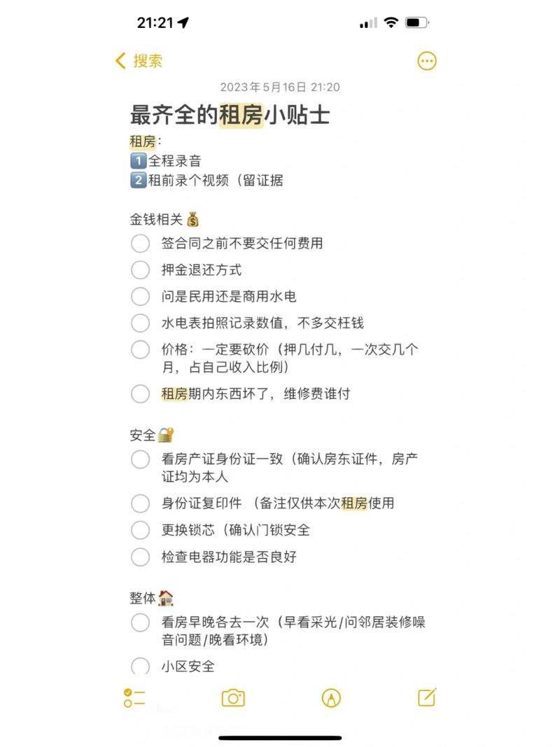The image size is (560, 747).
Task: Toggle the 小区安全 checklist circle
Action: point(141,666)
